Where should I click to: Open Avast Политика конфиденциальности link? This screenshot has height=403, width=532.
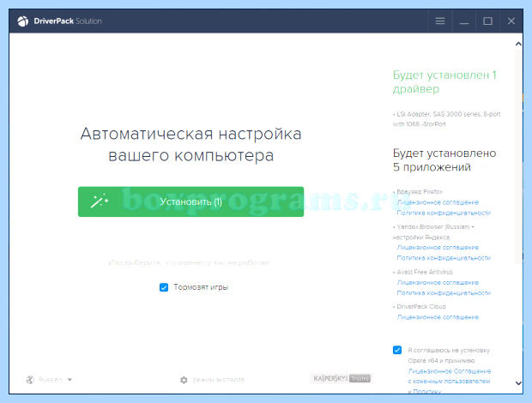point(444,293)
